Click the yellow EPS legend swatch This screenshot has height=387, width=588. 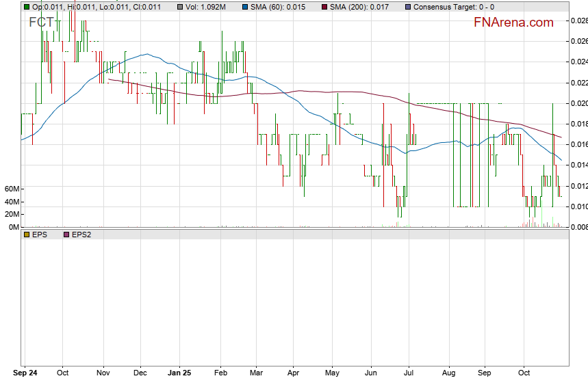pos(26,235)
